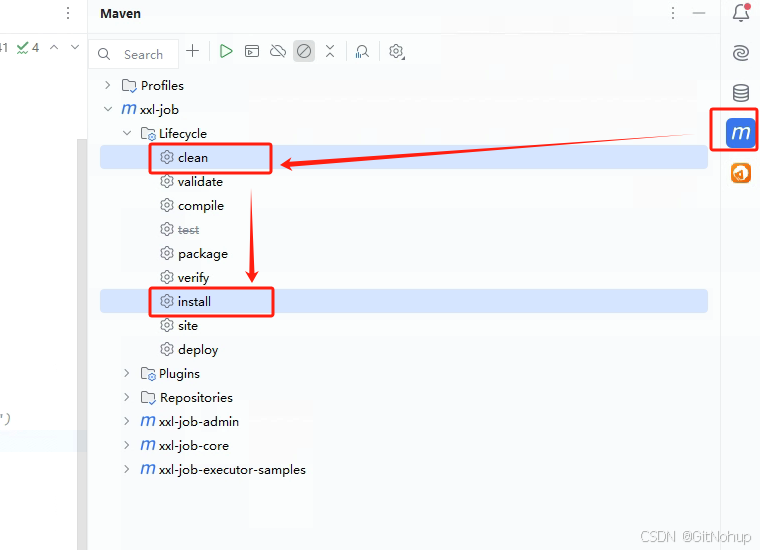Toggle Skip Tests mode icon
760x550 pixels.
tap(304, 51)
